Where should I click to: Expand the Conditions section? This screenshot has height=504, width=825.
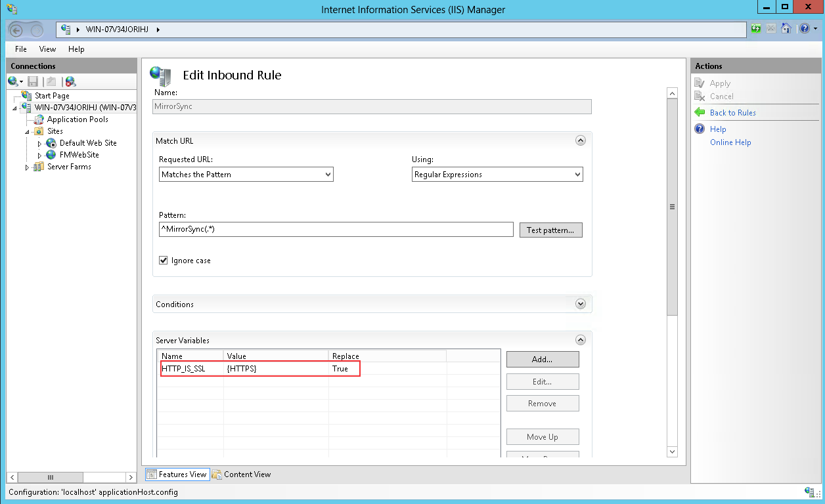tap(580, 304)
